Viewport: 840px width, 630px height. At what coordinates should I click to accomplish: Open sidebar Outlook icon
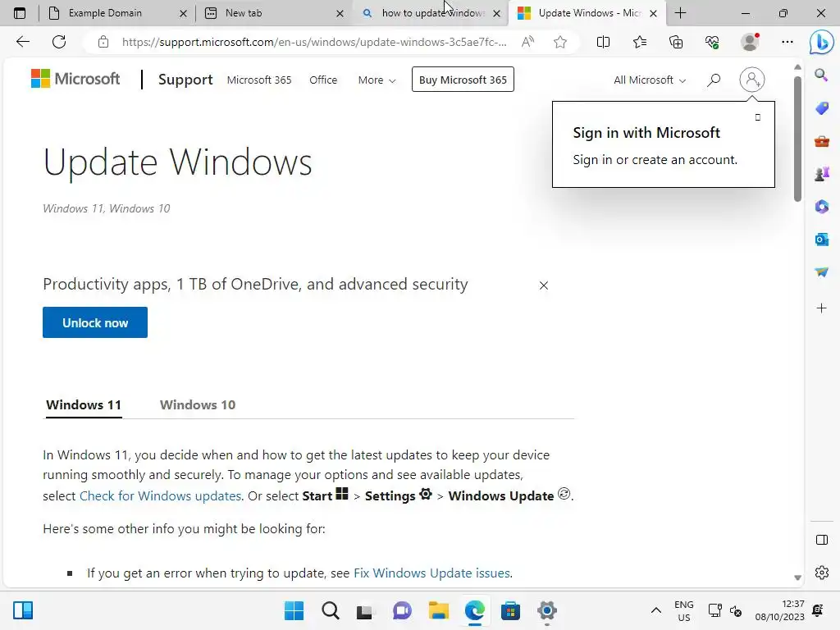tap(821, 240)
